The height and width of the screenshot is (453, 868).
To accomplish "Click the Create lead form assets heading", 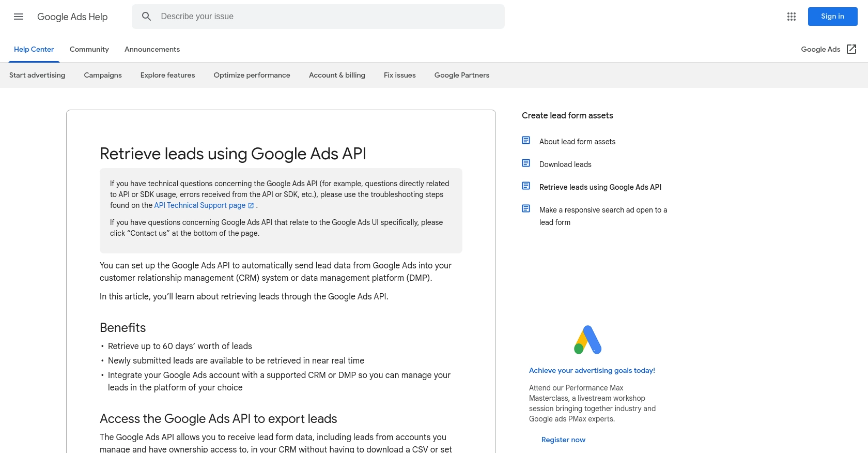I will 567,115.
